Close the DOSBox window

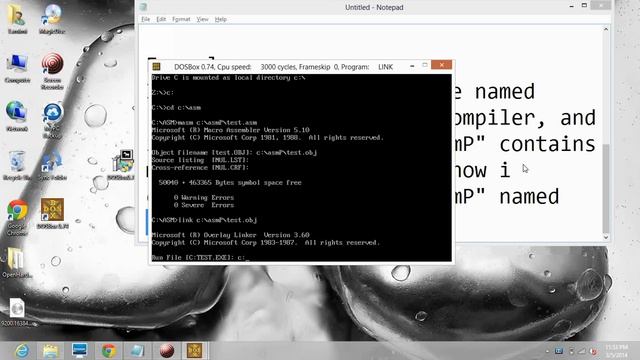tap(441, 65)
